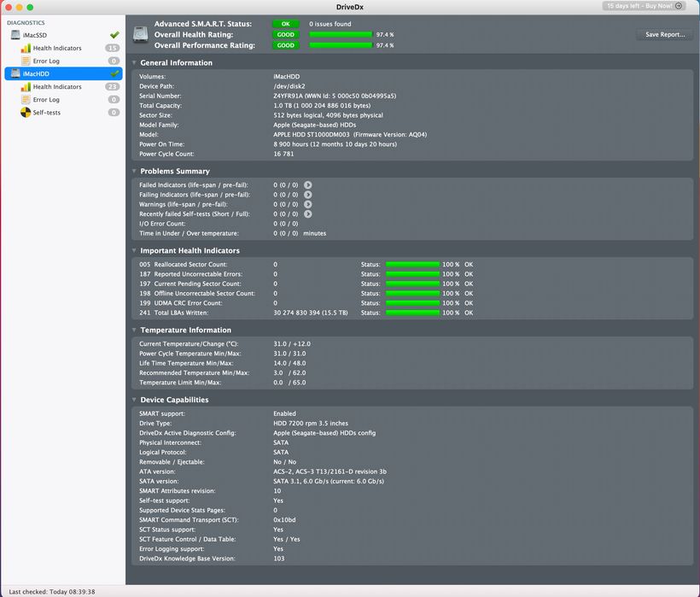Open Health Indicators for iMacHDD
700x597 pixels.
pyautogui.click(x=57, y=87)
